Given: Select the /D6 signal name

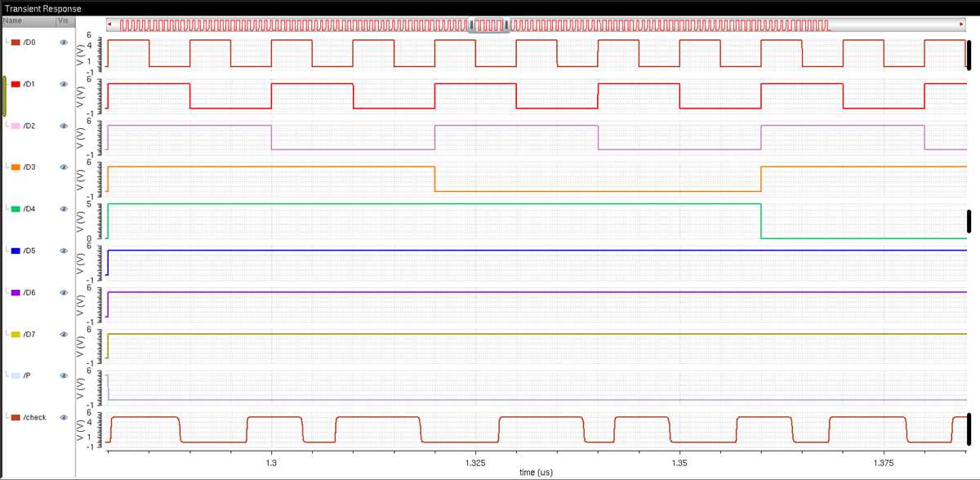Looking at the screenshot, I should [x=29, y=292].
